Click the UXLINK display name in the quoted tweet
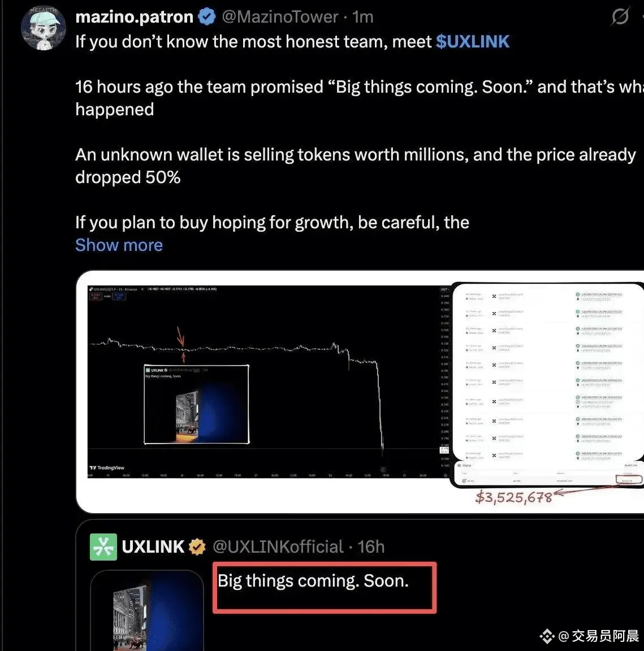This screenshot has height=651, width=644. (x=153, y=547)
